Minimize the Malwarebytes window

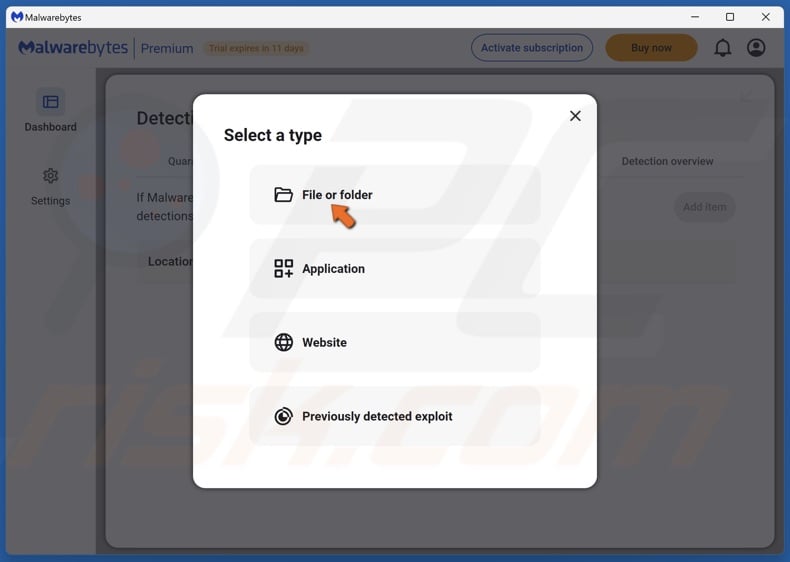[695, 17]
